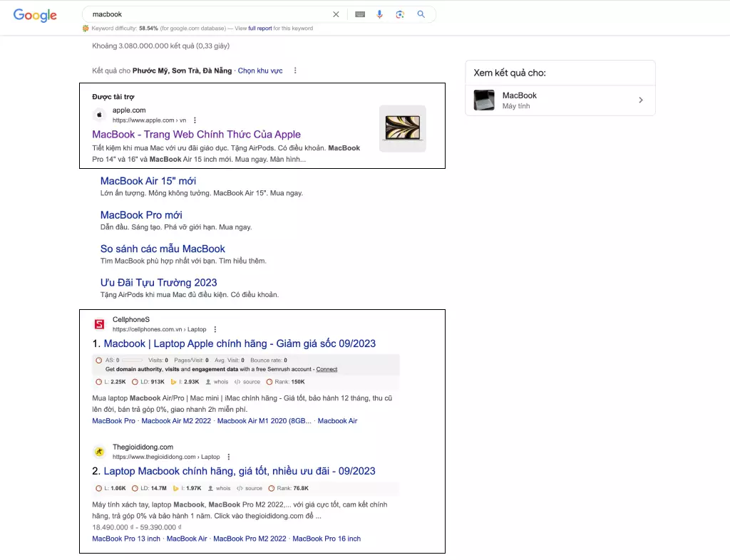The width and height of the screenshot is (730, 560).
Task: Start voice search with microphone icon
Action: tap(379, 14)
